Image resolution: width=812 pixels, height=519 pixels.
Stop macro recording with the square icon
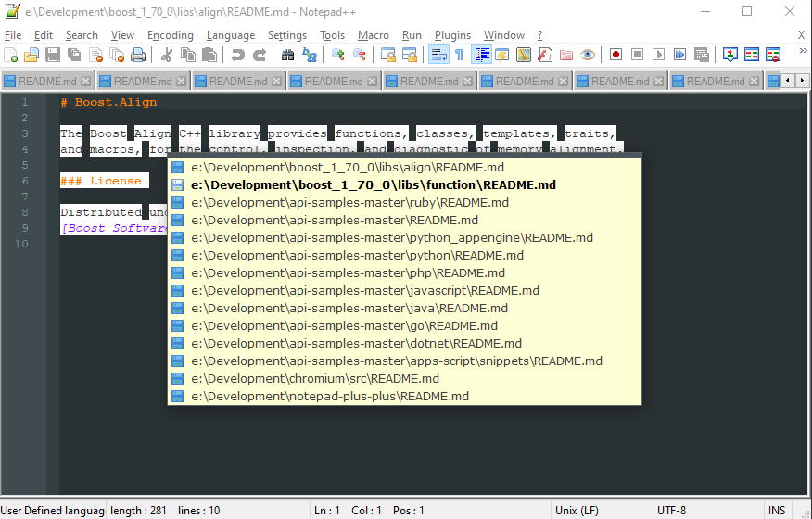click(637, 55)
